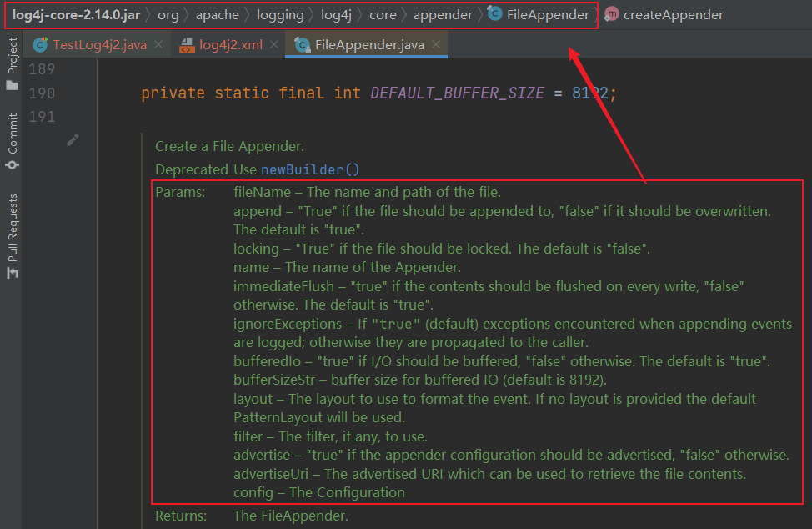The width and height of the screenshot is (812, 529).
Task: Open the Commit tool window
Action: pyautogui.click(x=12, y=142)
